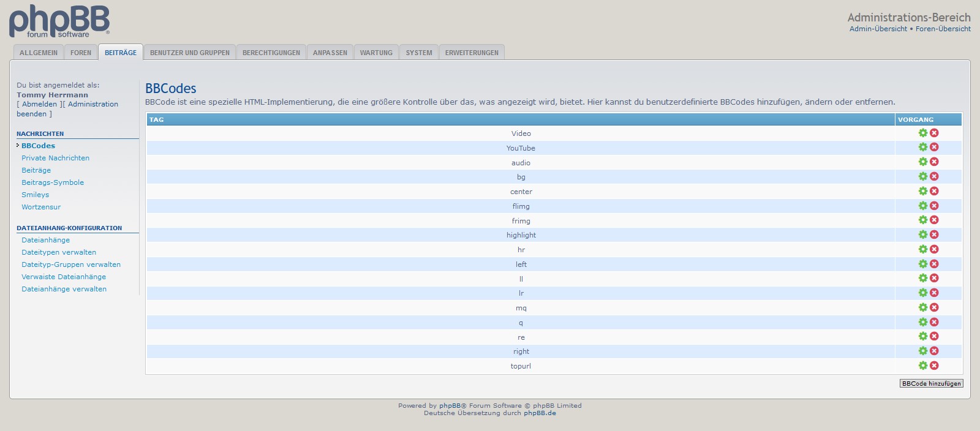Viewport: 980px width, 431px height.
Task: Delete the mq BBCode entry
Action: [934, 308]
